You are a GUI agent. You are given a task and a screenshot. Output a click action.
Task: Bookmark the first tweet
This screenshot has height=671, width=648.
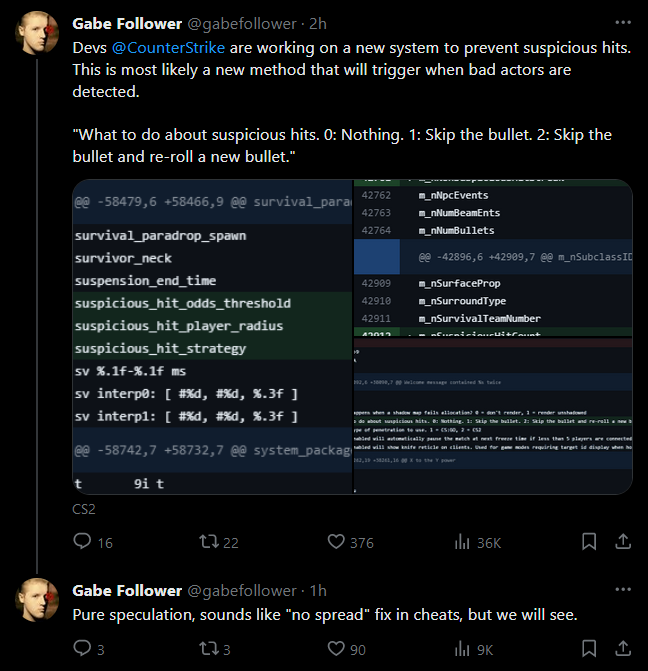click(590, 542)
